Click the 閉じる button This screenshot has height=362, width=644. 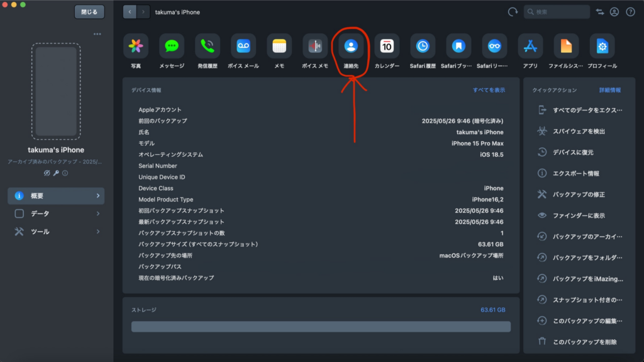click(x=89, y=12)
